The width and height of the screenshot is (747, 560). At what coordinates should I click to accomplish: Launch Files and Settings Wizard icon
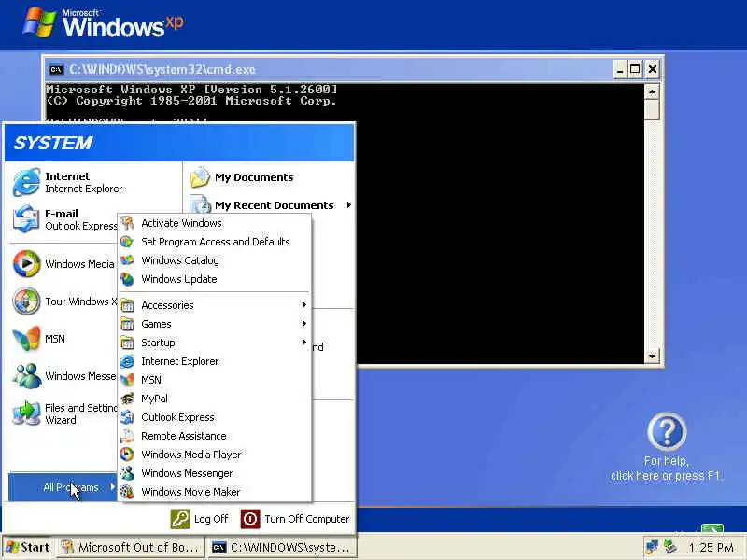coord(26,413)
